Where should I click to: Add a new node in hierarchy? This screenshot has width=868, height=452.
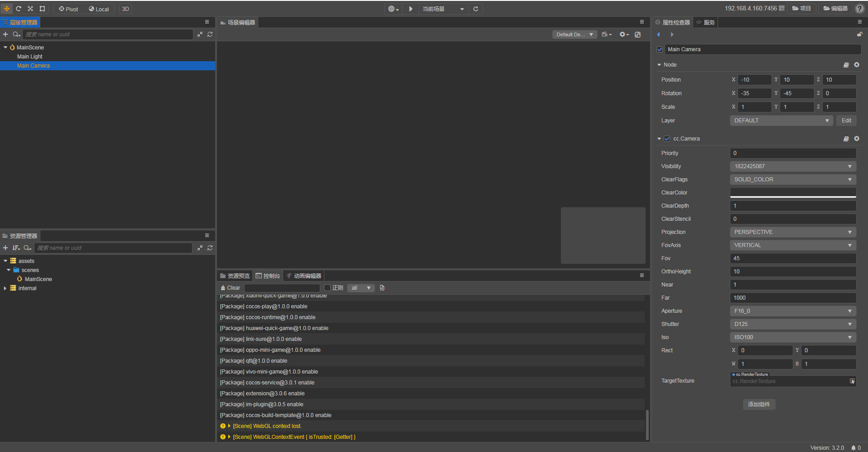tap(5, 34)
